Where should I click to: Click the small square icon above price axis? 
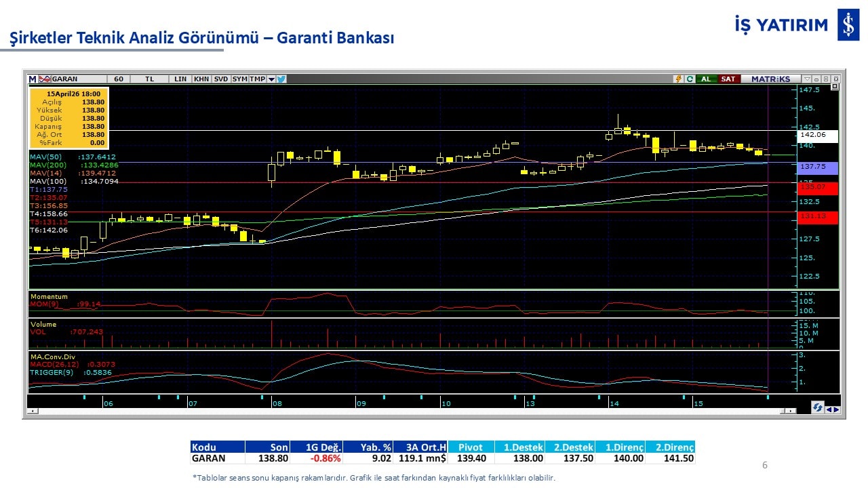835,87
